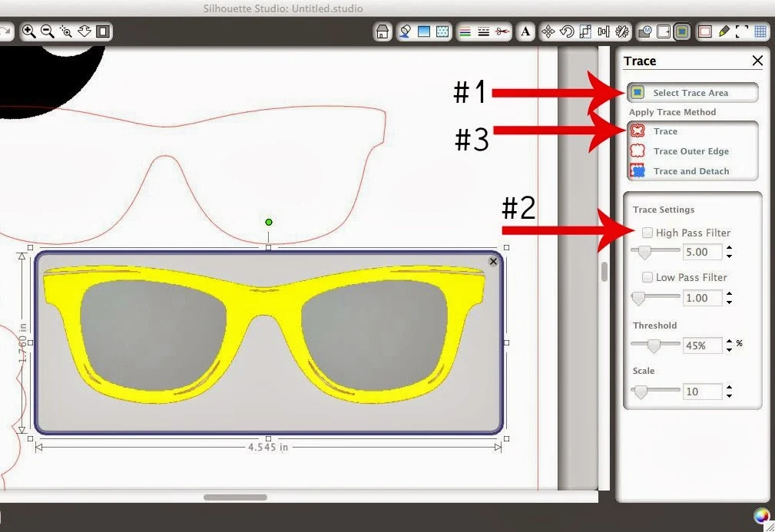
Task: Increase the Threshold value with stepper arrow
Action: pyautogui.click(x=728, y=341)
